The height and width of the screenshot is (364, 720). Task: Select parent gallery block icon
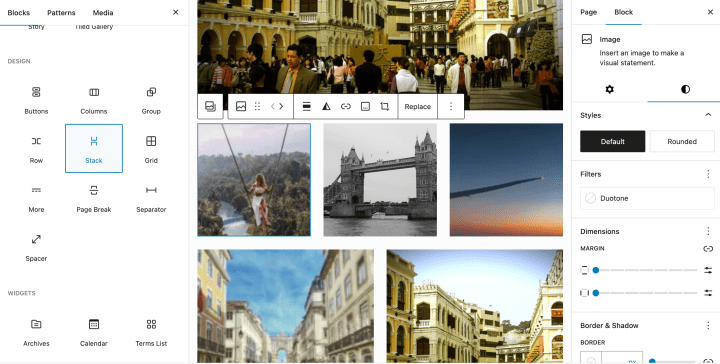click(x=210, y=106)
